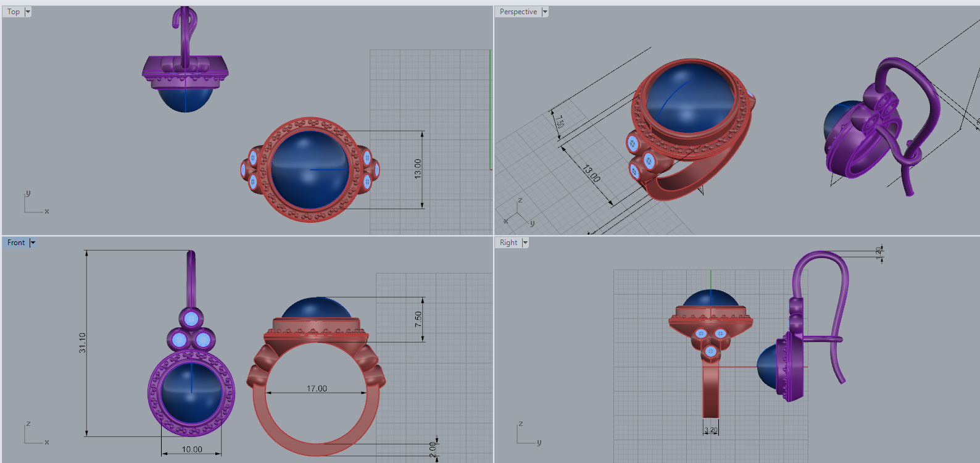Select the 17.00 ring inner diameter dimension
980x463 pixels.
point(317,388)
